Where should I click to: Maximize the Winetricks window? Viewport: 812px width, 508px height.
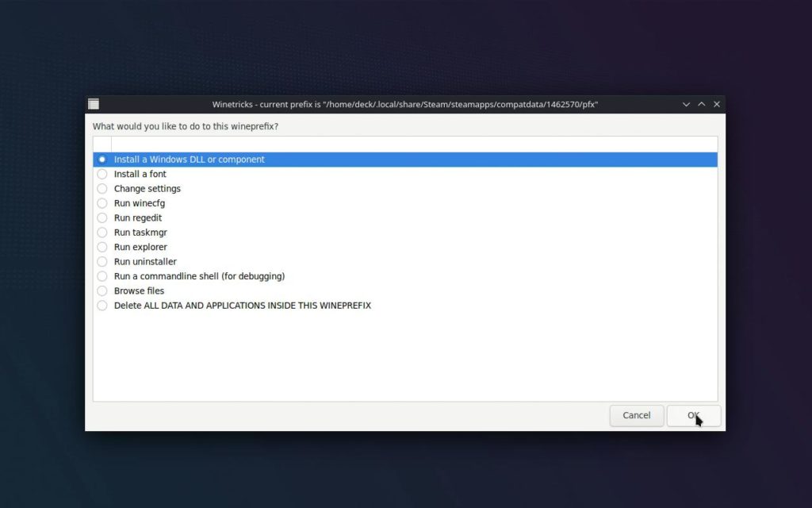[x=701, y=104]
